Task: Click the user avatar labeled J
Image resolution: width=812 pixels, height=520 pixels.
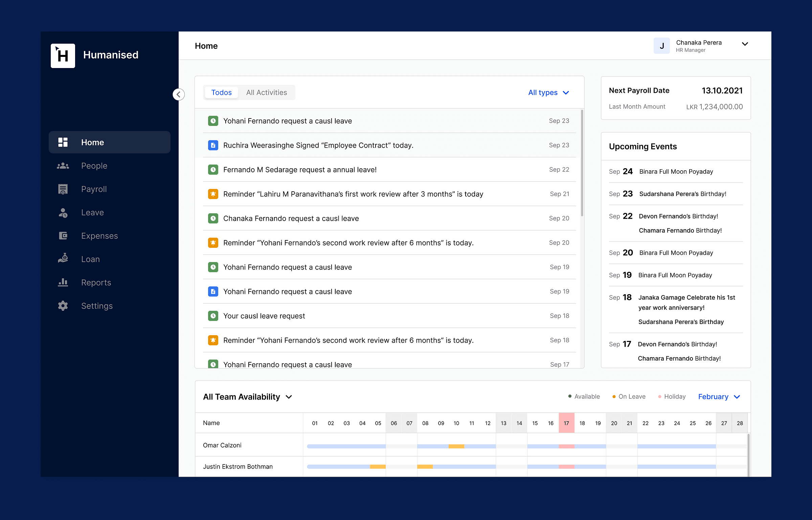Action: click(662, 46)
